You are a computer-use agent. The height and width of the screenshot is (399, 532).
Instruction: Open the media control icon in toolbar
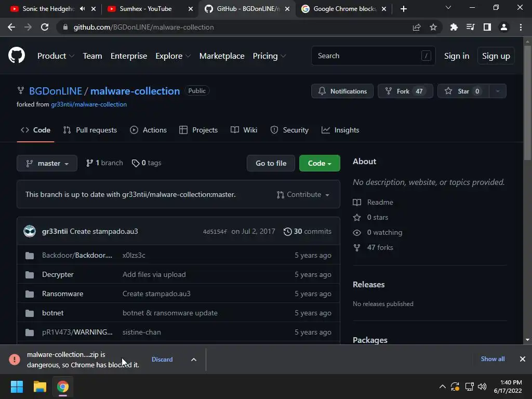(x=470, y=27)
